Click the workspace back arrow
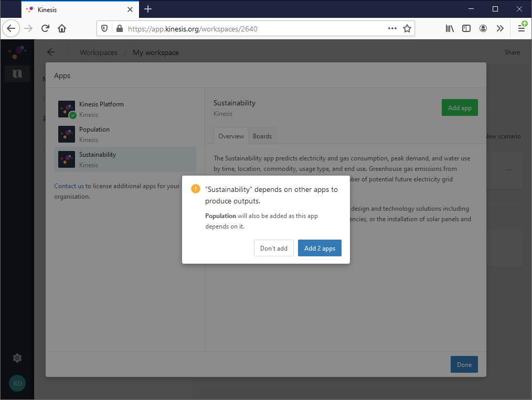 click(x=51, y=52)
